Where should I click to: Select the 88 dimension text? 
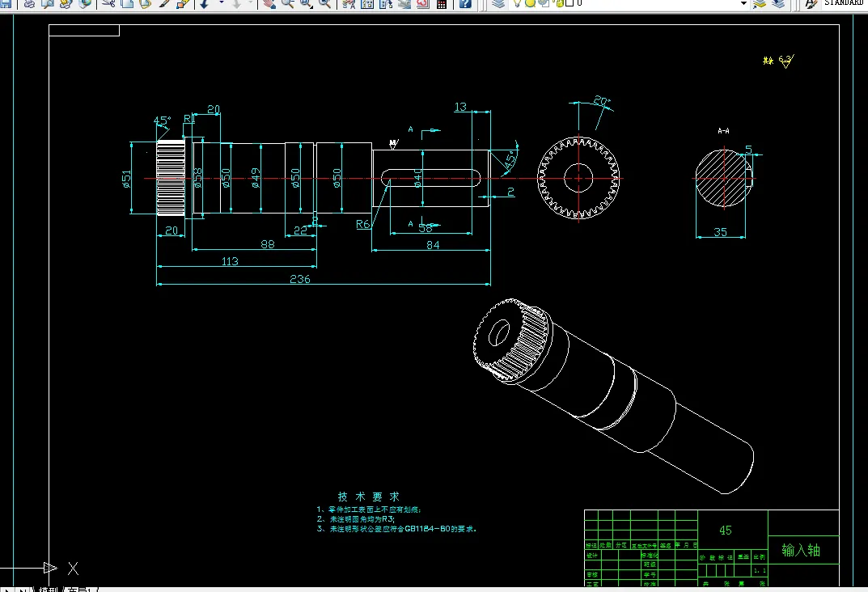[x=268, y=244]
